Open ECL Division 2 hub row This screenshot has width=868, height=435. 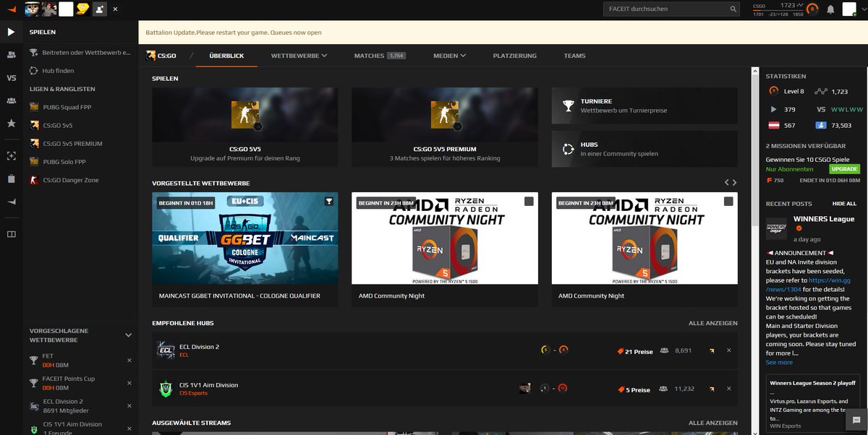click(445, 350)
